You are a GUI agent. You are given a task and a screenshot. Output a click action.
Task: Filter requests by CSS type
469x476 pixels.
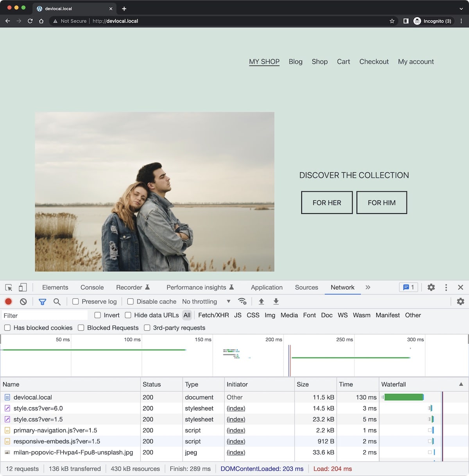tap(253, 315)
